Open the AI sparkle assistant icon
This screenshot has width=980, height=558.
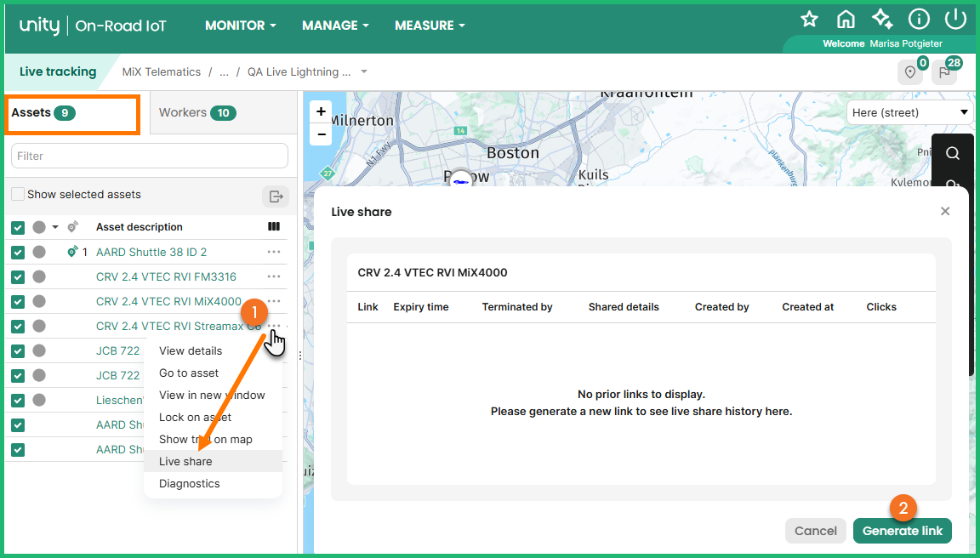[x=882, y=20]
